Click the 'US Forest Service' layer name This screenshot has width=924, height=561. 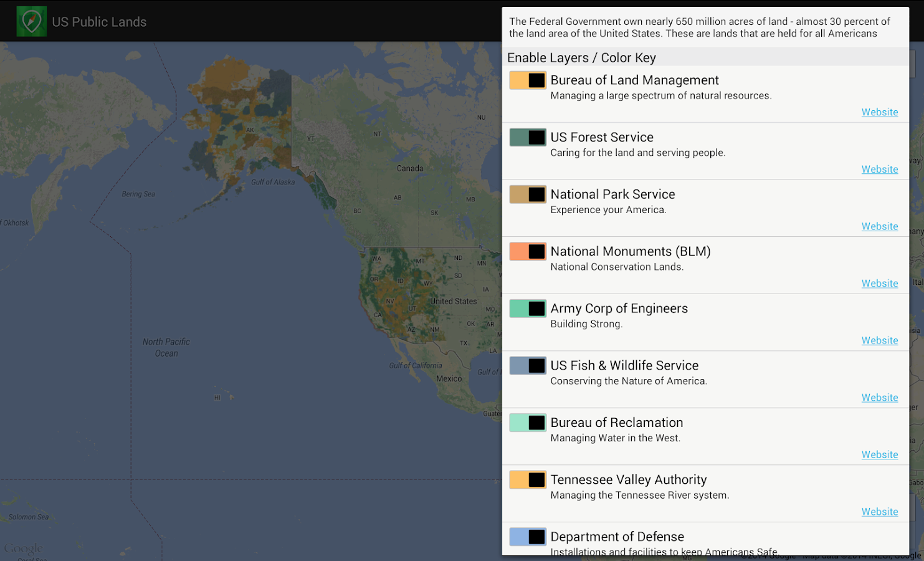tap(602, 137)
